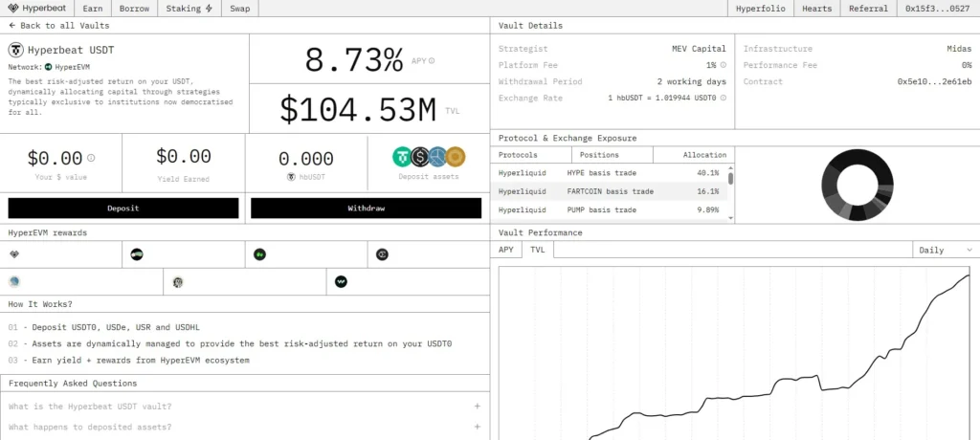The width and height of the screenshot is (980, 440).
Task: Select the PUMP basis trade row
Action: coord(609,210)
